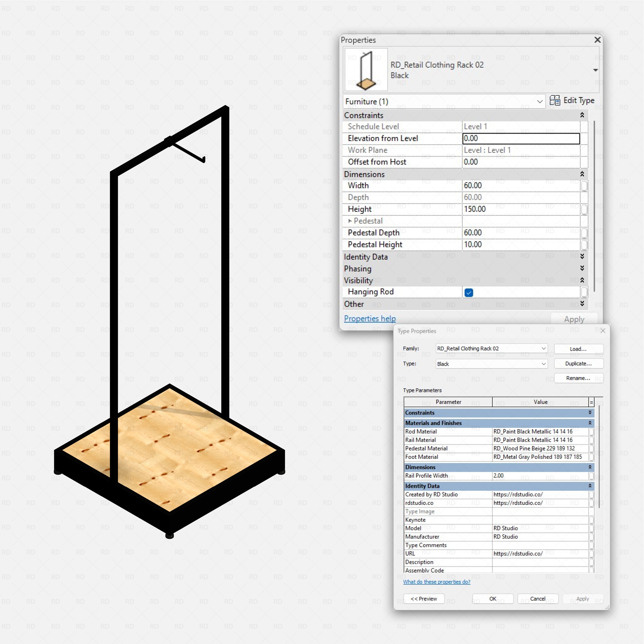Click associate parameter button for Height
Image resolution: width=644 pixels, height=644 pixels.
[584, 210]
